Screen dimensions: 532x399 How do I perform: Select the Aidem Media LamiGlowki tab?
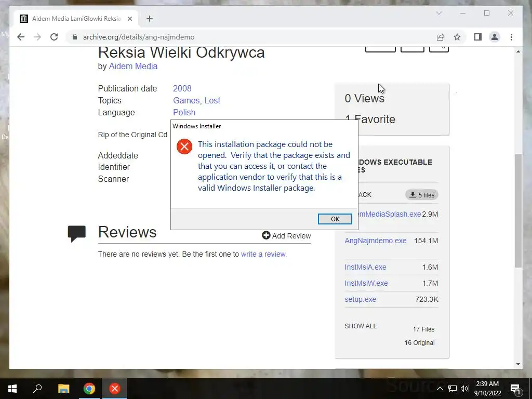pyautogui.click(x=76, y=19)
